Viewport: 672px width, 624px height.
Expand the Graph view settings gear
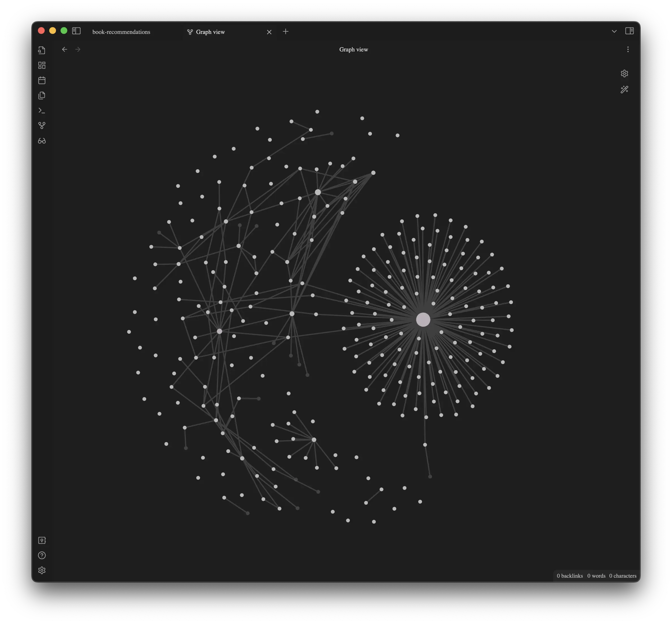click(x=624, y=73)
